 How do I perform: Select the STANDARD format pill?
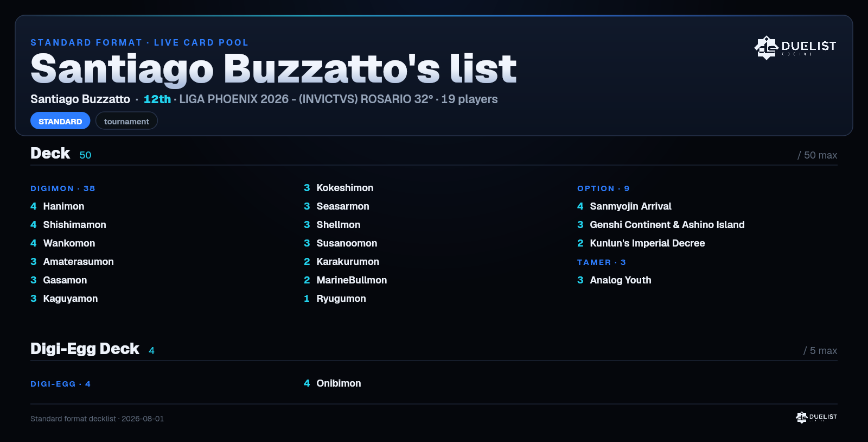[x=60, y=121]
